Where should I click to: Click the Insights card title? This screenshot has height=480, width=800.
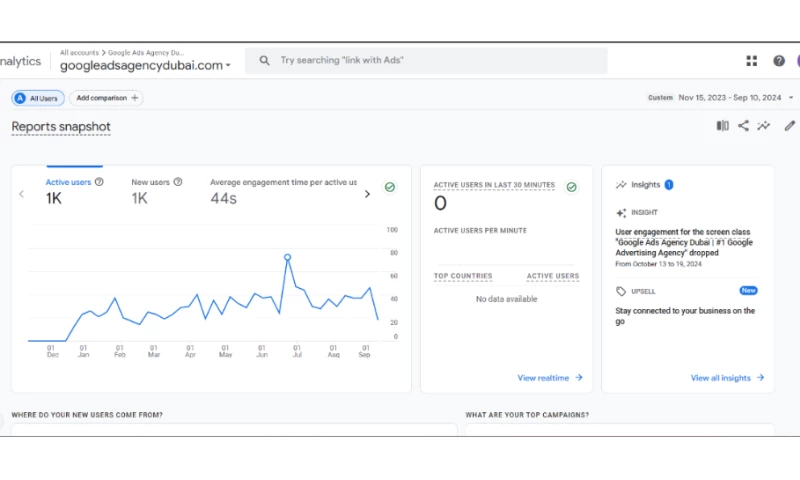click(x=645, y=185)
